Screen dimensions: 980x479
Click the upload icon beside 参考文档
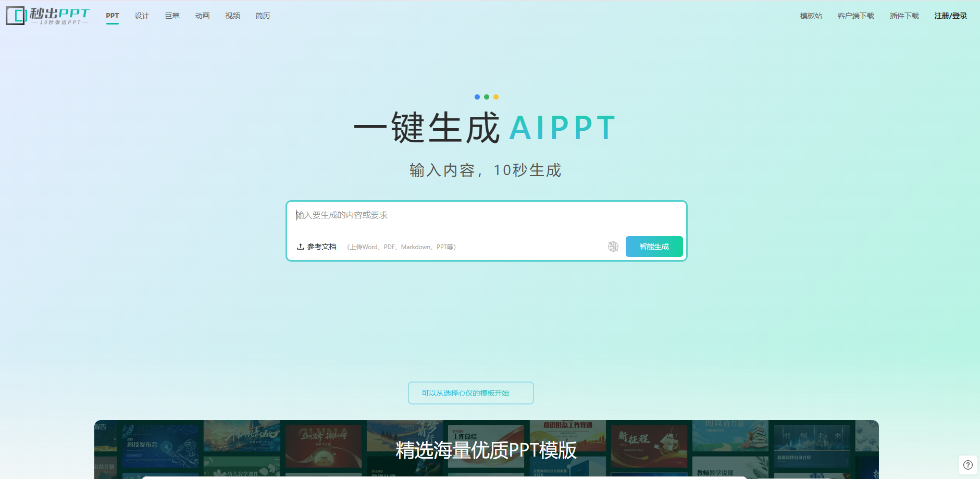(300, 247)
